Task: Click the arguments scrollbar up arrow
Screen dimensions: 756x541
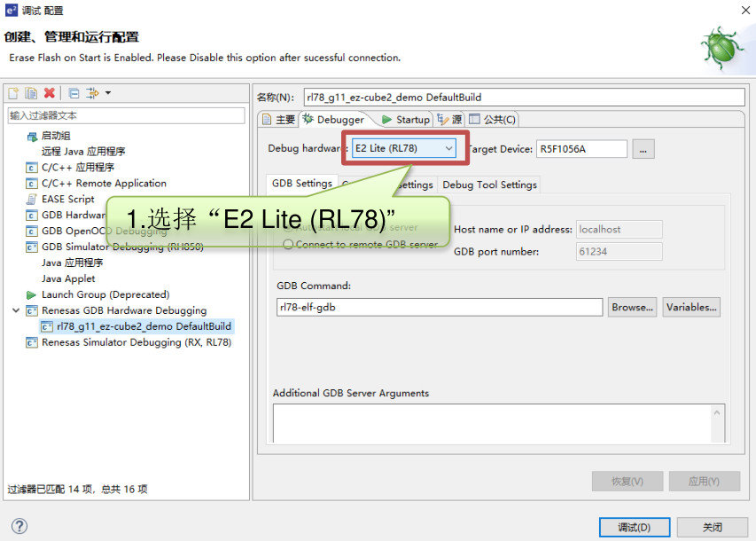Action: click(716, 412)
